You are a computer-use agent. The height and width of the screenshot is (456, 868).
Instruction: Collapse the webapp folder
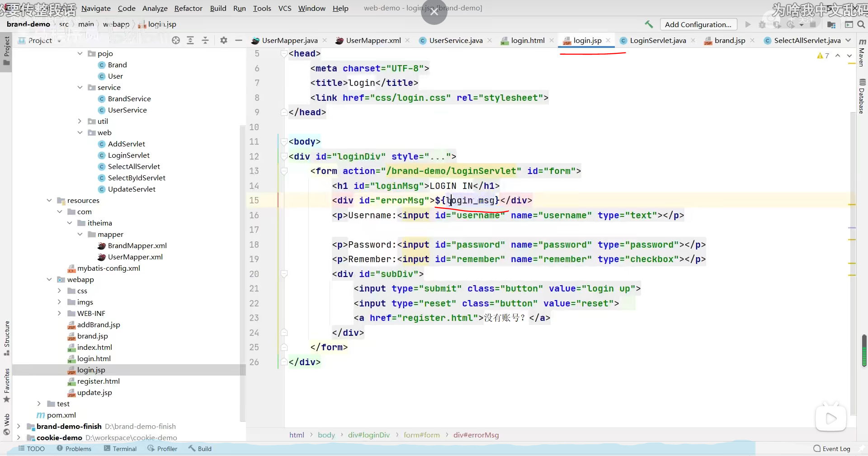click(x=49, y=279)
